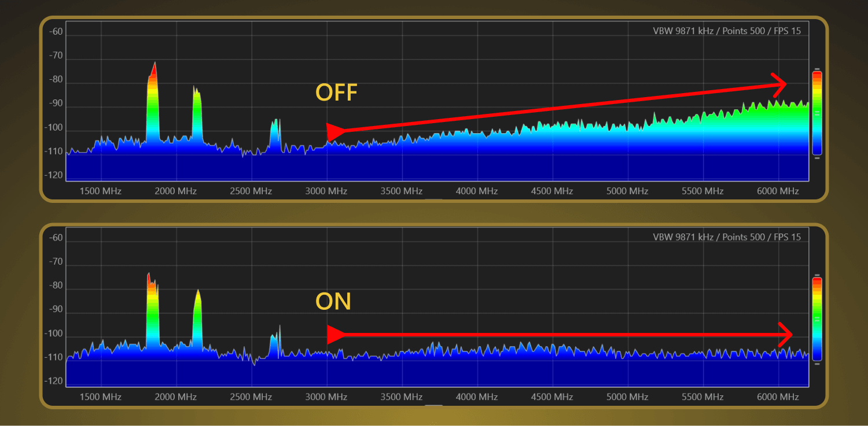Screen dimensions: 868x426
Task: Click top handle of OFF panel color scale
Action: (817, 68)
